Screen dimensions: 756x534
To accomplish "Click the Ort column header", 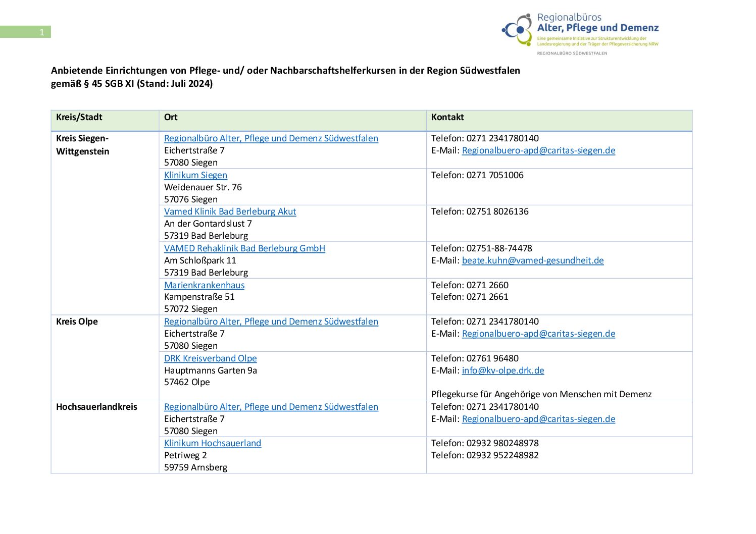I will [171, 117].
